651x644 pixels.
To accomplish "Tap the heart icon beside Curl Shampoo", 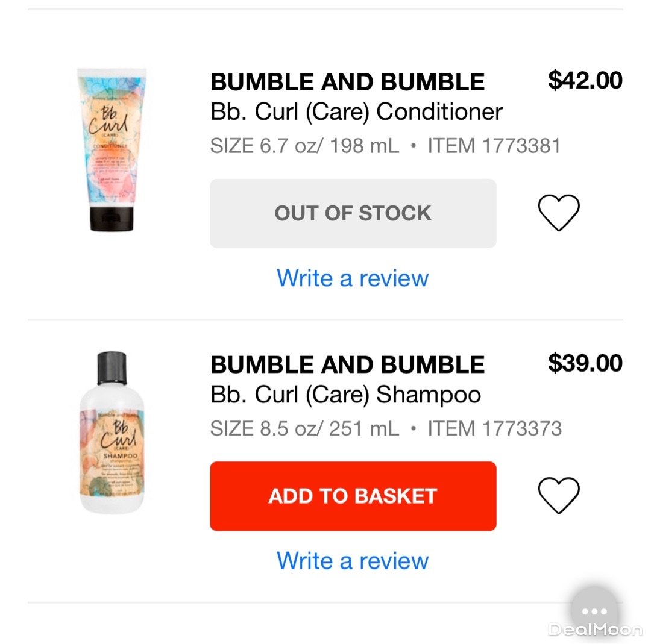I will (x=558, y=495).
